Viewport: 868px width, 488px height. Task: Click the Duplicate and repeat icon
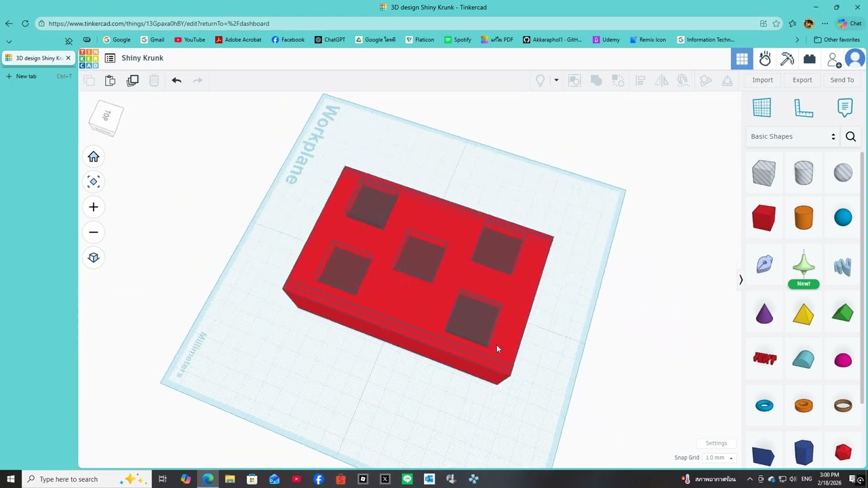tap(132, 81)
